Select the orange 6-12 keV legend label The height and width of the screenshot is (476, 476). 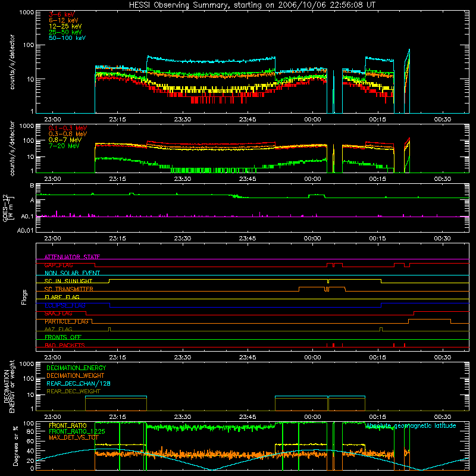pos(64,20)
